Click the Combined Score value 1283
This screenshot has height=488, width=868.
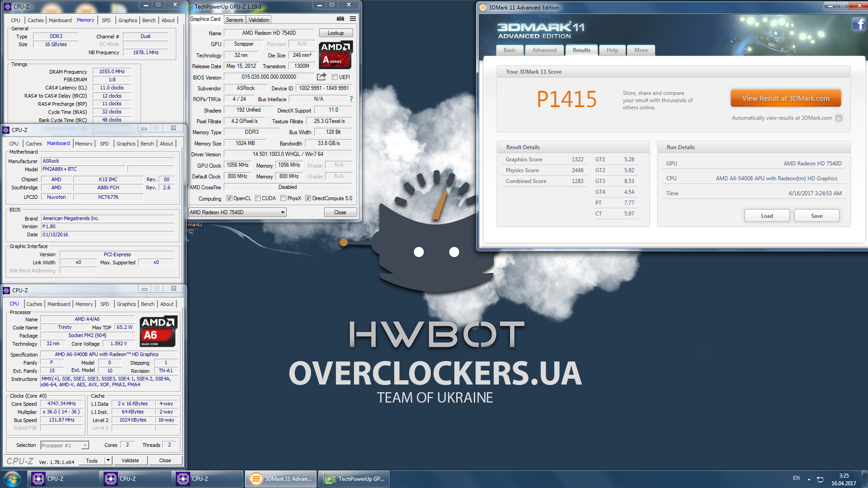pyautogui.click(x=577, y=181)
